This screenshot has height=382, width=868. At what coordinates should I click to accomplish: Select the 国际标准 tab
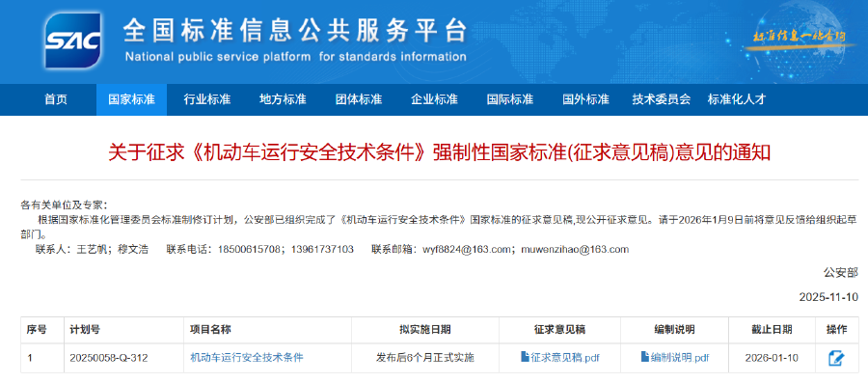(x=510, y=99)
